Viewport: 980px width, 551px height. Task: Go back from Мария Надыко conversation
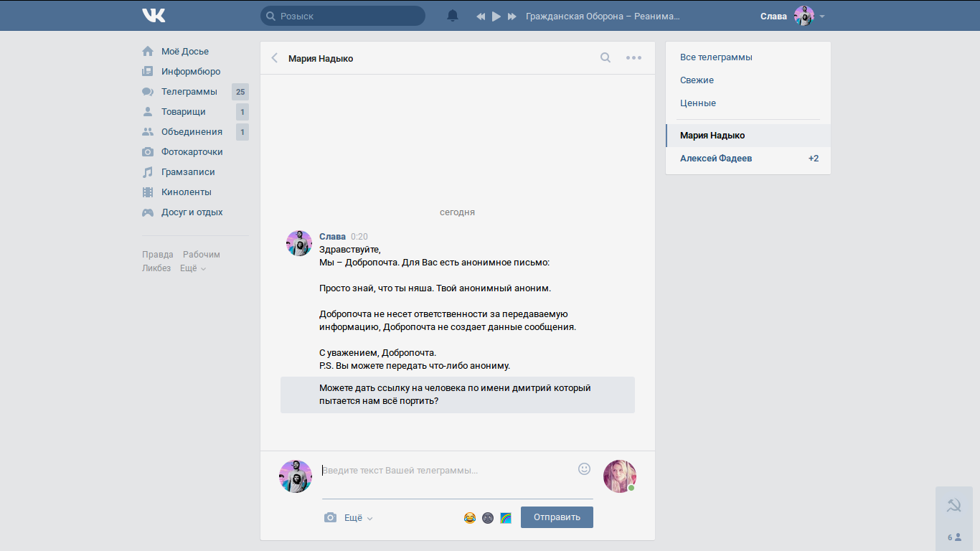click(x=274, y=58)
